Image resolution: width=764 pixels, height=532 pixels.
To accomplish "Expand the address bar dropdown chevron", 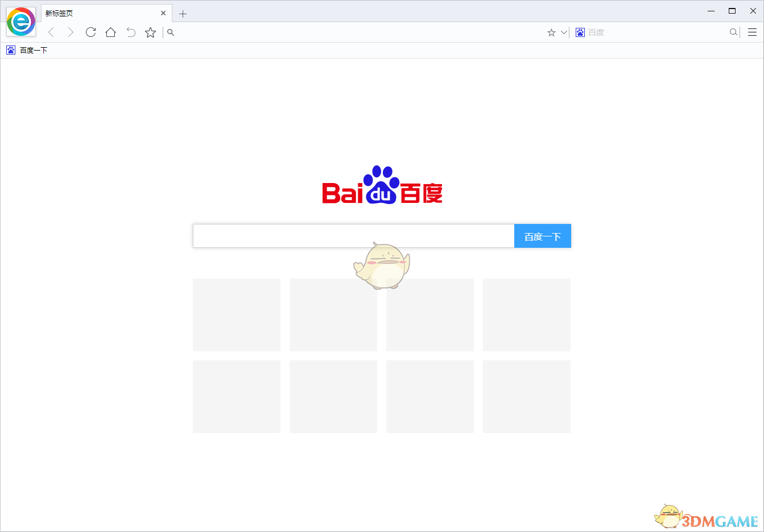I will (564, 32).
